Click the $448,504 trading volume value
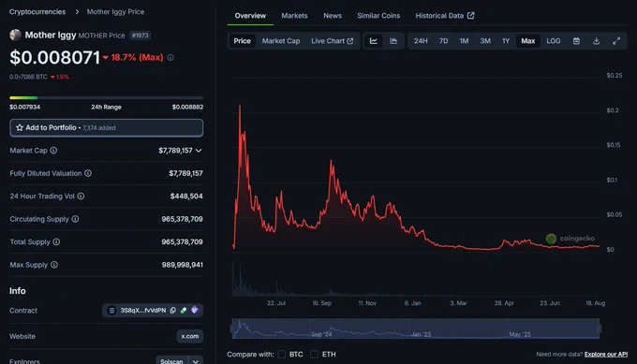Viewport: 637px width, 364px height. click(x=186, y=196)
